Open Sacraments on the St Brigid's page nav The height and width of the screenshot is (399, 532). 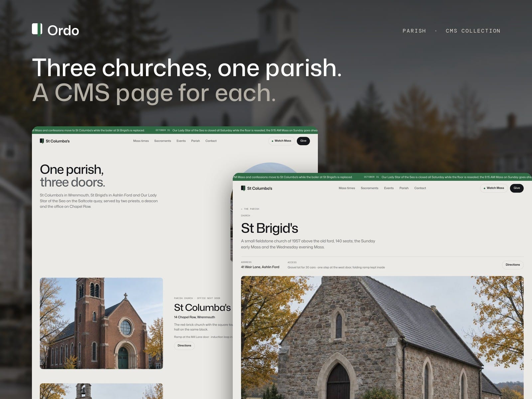point(369,188)
